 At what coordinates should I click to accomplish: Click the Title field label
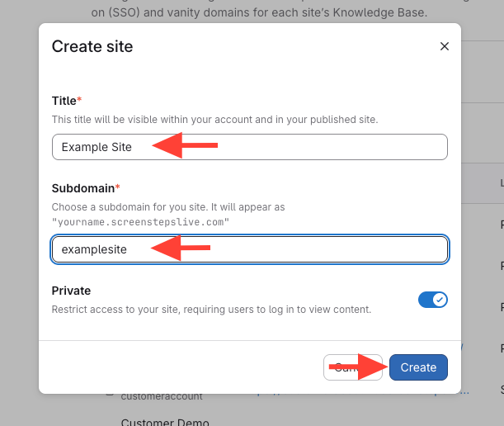point(64,101)
